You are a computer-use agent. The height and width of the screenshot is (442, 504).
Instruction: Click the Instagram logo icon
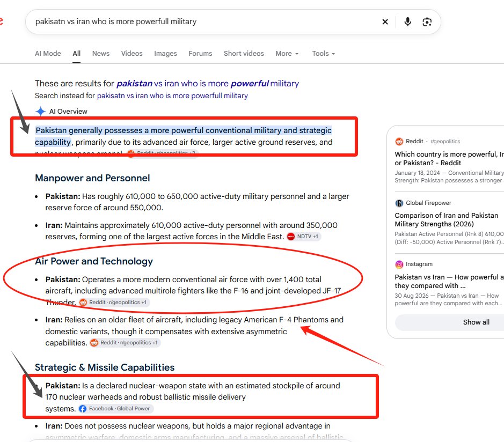coord(399,264)
